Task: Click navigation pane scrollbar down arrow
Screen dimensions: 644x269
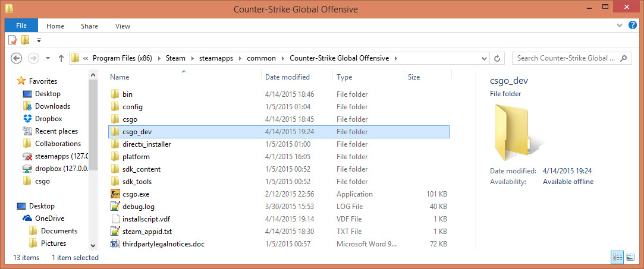Action: click(x=93, y=246)
